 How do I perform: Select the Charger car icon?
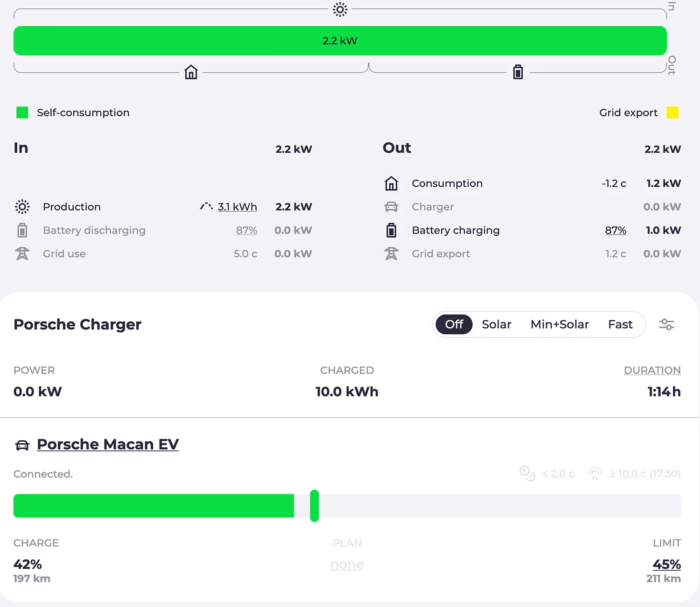click(x=391, y=206)
